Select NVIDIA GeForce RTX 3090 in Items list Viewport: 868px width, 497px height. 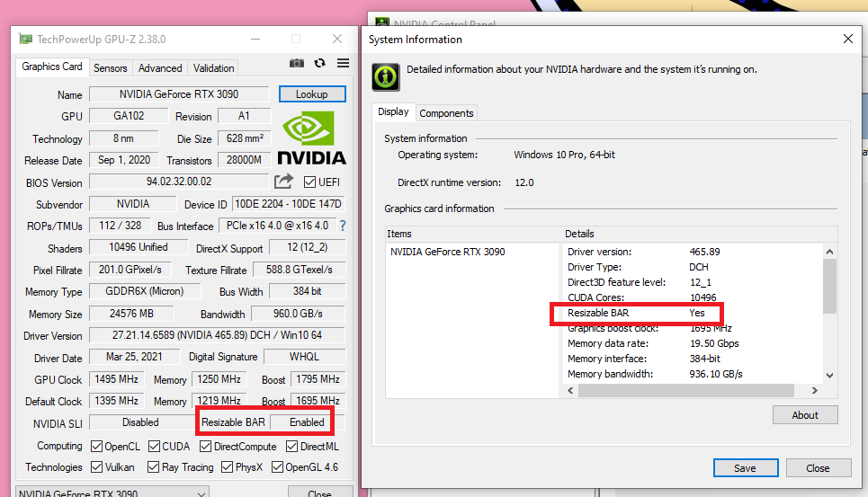pos(448,252)
